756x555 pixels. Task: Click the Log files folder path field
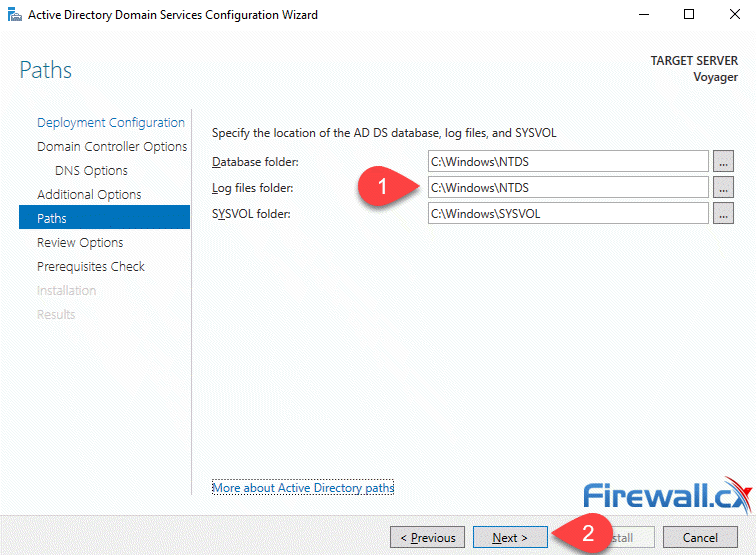[x=568, y=187]
